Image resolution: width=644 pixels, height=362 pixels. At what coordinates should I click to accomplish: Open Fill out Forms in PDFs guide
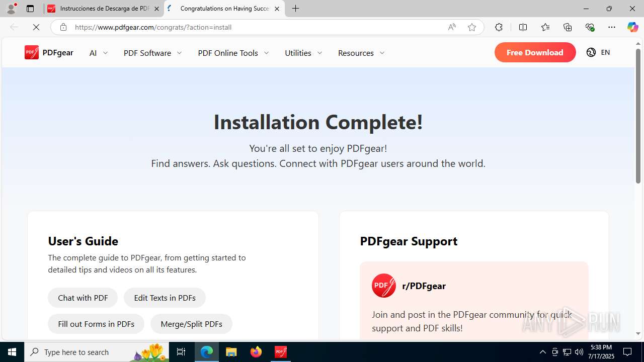(96, 324)
